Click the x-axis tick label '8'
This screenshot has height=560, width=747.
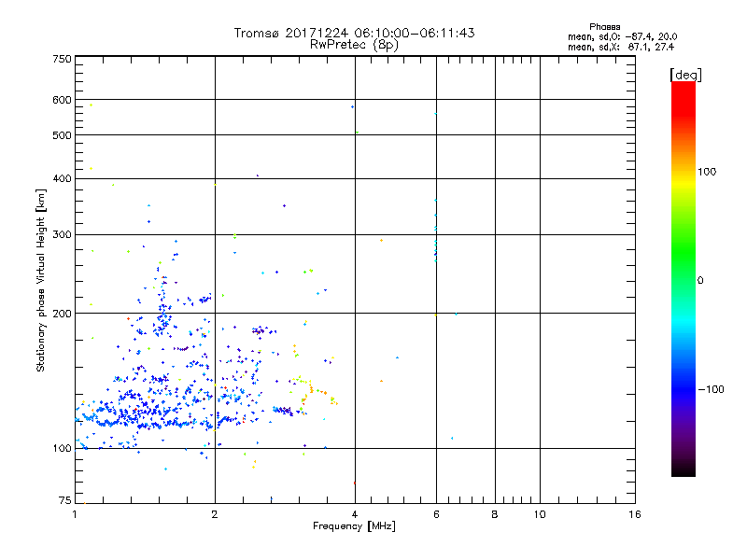tap(495, 514)
